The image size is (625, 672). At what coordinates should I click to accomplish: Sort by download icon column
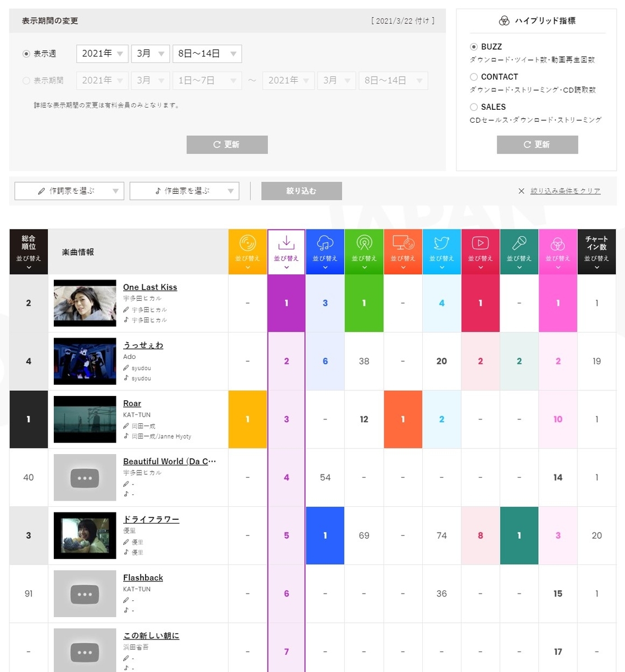286,251
